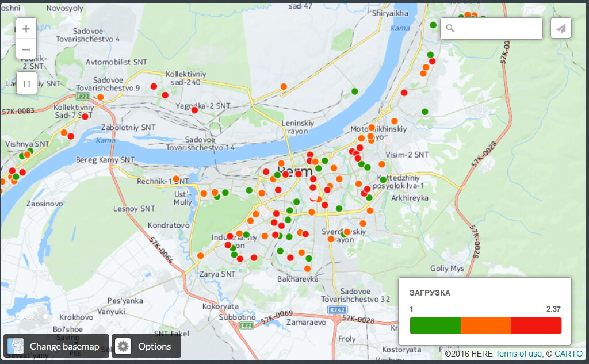Zoom out with the minus button
Image resolution: width=589 pixels, height=364 pixels.
26,49
